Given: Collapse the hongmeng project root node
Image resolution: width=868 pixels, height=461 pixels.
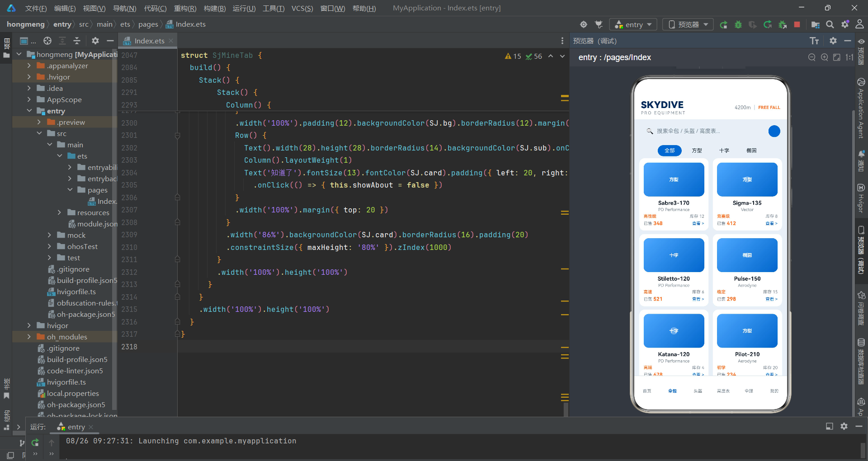Looking at the screenshot, I should [19, 54].
